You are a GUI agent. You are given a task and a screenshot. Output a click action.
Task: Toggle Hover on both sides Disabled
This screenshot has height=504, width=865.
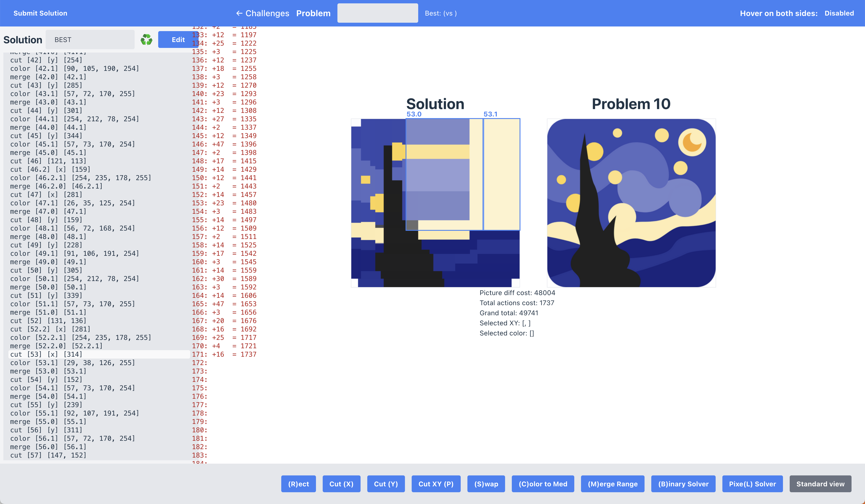click(839, 13)
